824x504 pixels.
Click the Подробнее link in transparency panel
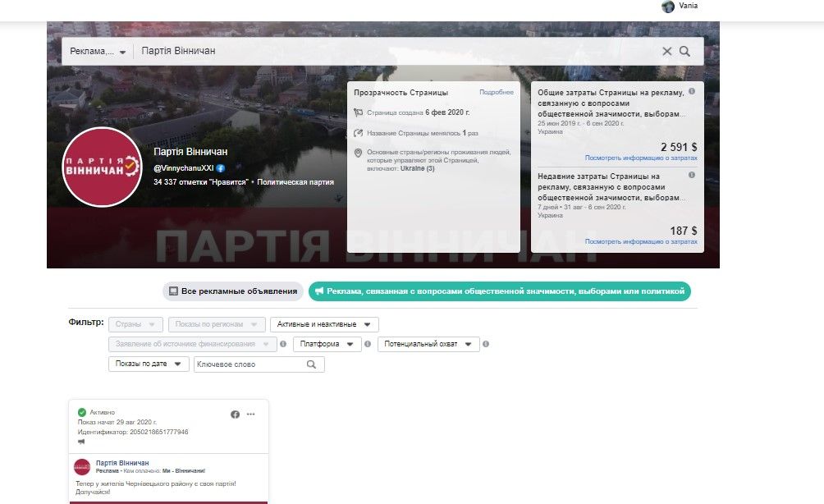coord(496,93)
